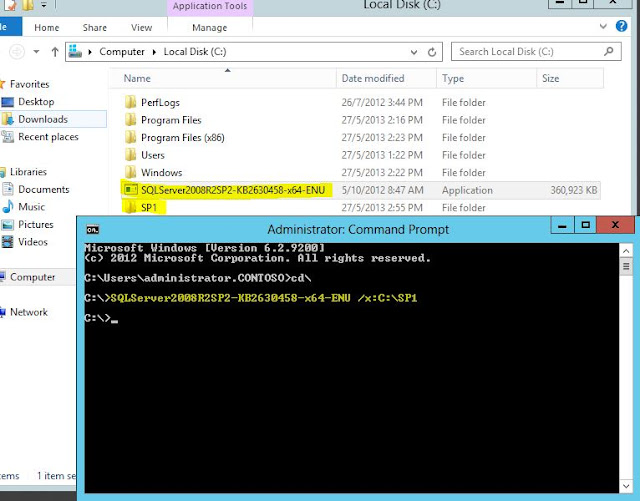Click the Up arrow navigation button
Viewport: 640px width, 501px height.
[x=55, y=52]
